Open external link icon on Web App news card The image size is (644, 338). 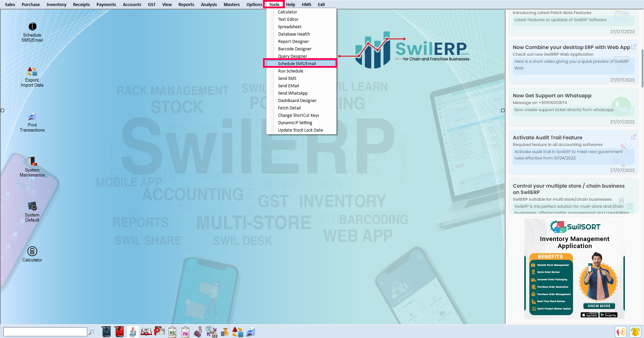pyautogui.click(x=633, y=47)
